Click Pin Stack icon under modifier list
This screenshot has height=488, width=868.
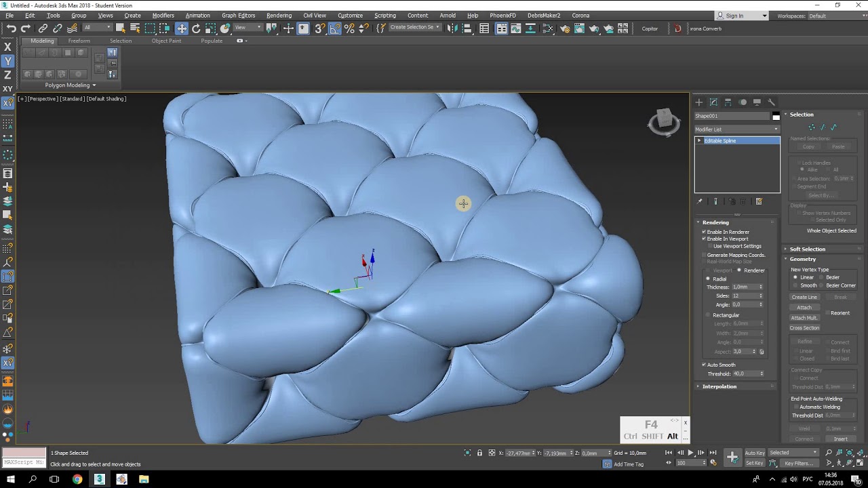(700, 201)
